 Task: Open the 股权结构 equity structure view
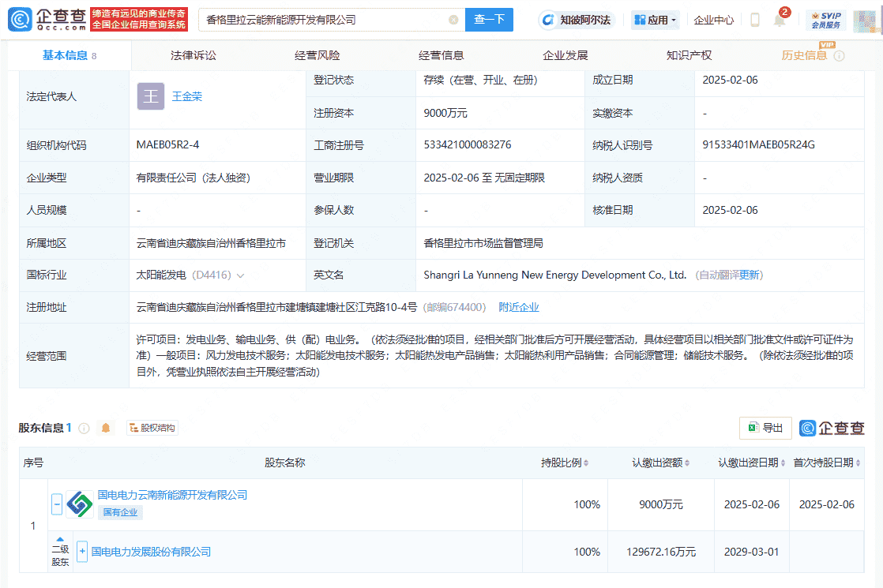tap(152, 427)
